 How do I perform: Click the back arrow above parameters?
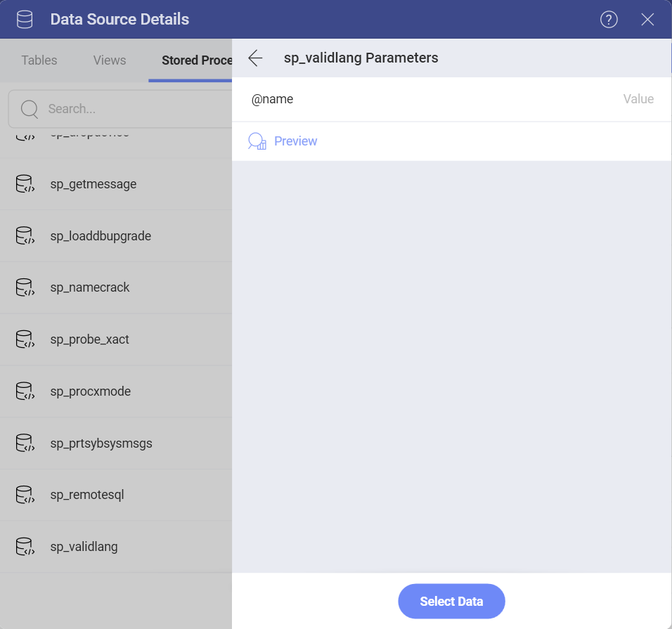(x=254, y=58)
